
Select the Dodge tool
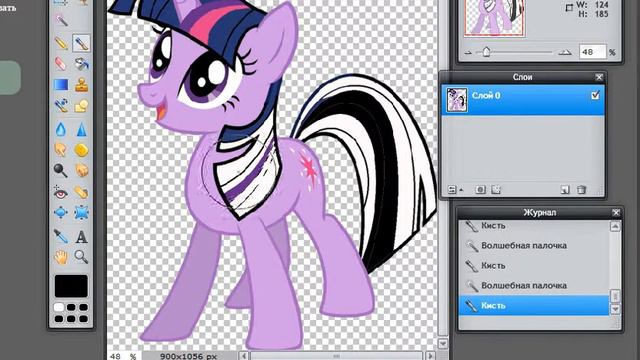tap(61, 170)
